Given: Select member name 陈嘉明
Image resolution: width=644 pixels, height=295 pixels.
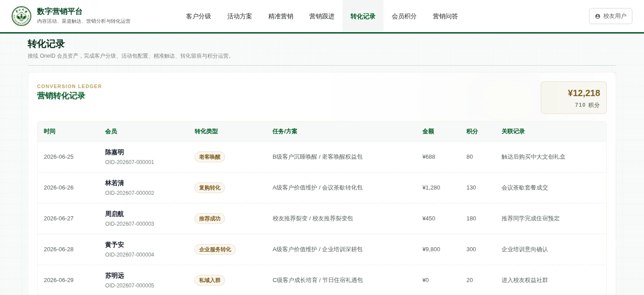Looking at the screenshot, I should pos(114,152).
